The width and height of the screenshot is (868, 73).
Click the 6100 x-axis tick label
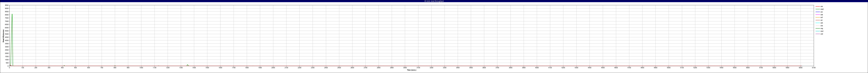[813, 68]
